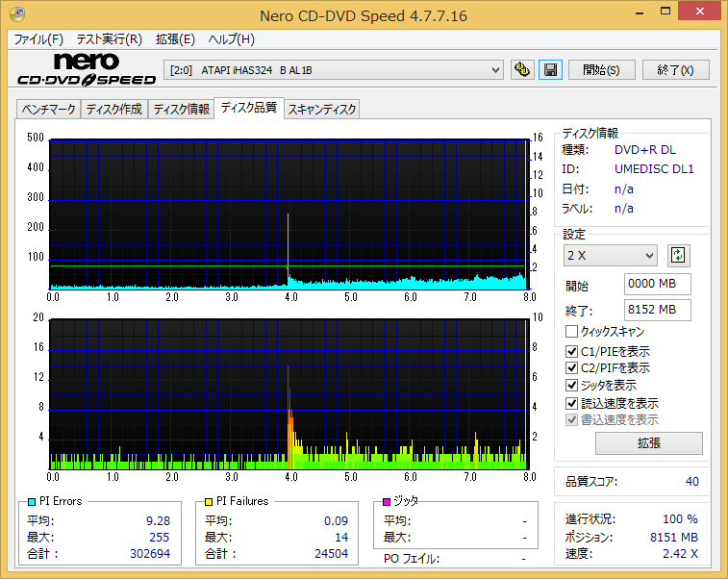Screen dimensions: 728x579
Task: Click the quality score value 40
Action: pos(691,482)
